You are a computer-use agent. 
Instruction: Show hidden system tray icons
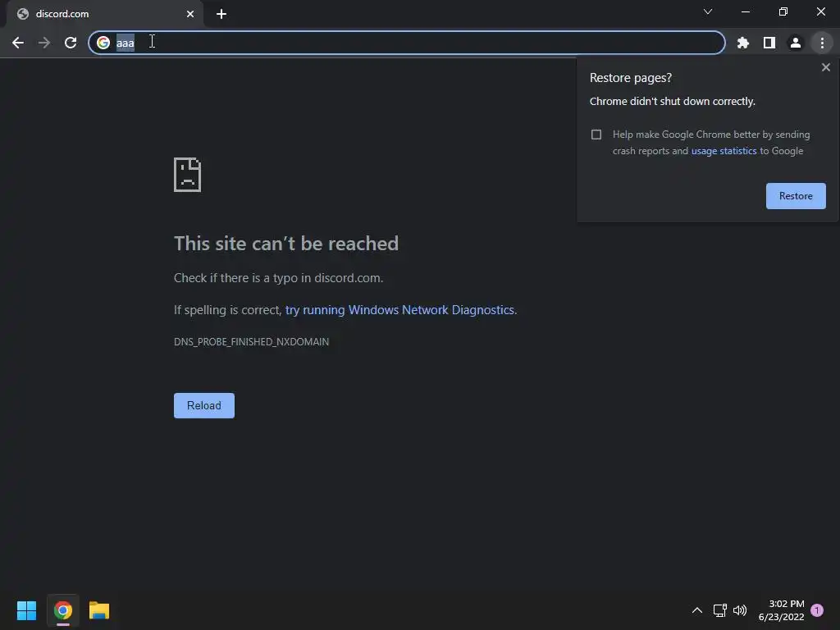697,610
